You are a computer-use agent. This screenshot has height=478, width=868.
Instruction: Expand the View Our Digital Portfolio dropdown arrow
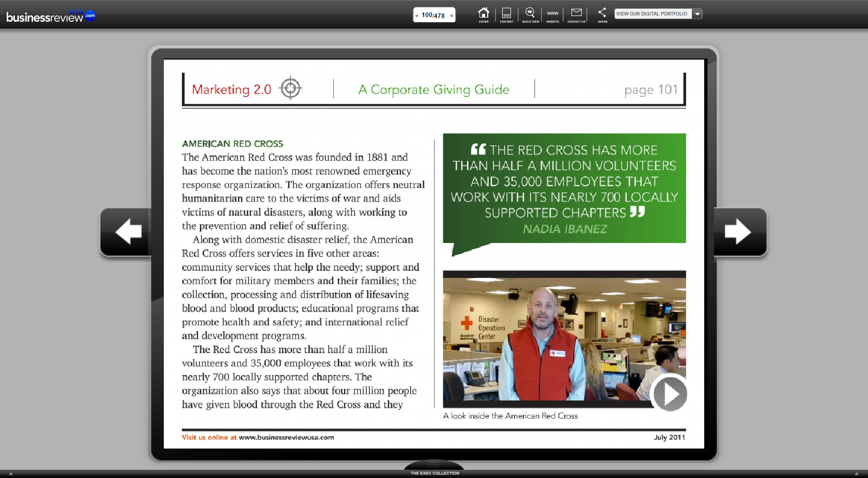click(698, 14)
